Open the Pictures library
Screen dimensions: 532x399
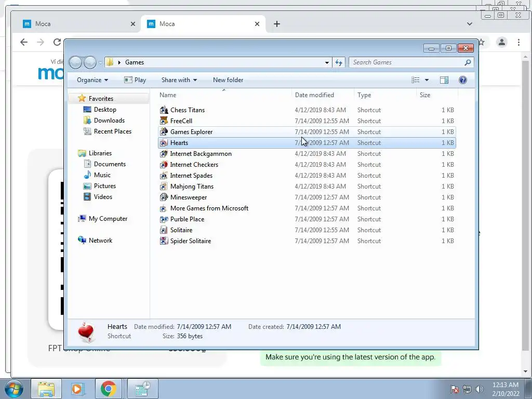click(105, 186)
